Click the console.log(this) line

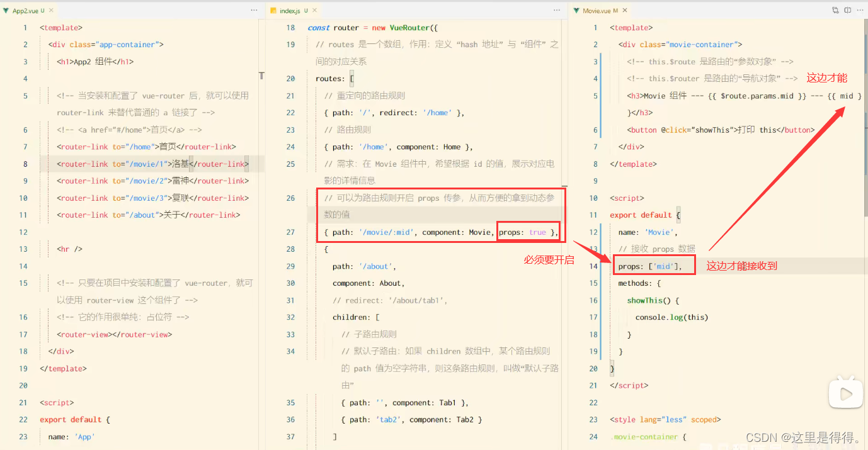(x=671, y=317)
